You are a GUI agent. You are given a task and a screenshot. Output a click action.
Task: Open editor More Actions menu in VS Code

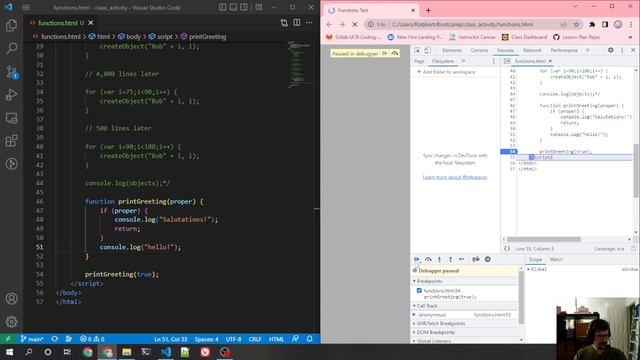[x=309, y=23]
